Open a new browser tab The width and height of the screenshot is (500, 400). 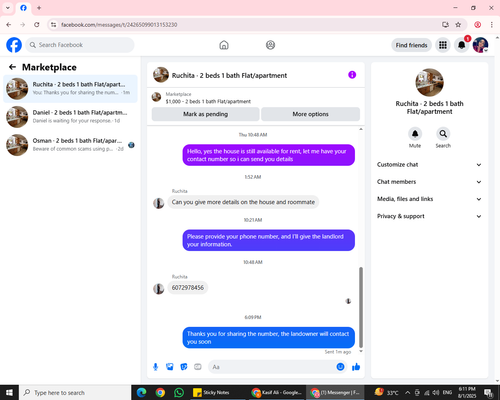pos(39,8)
